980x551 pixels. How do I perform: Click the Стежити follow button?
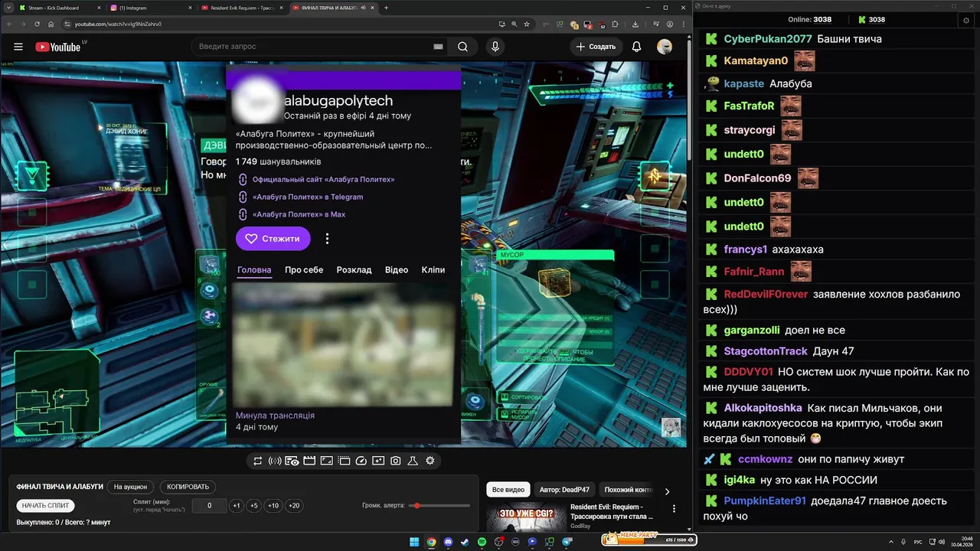(273, 239)
